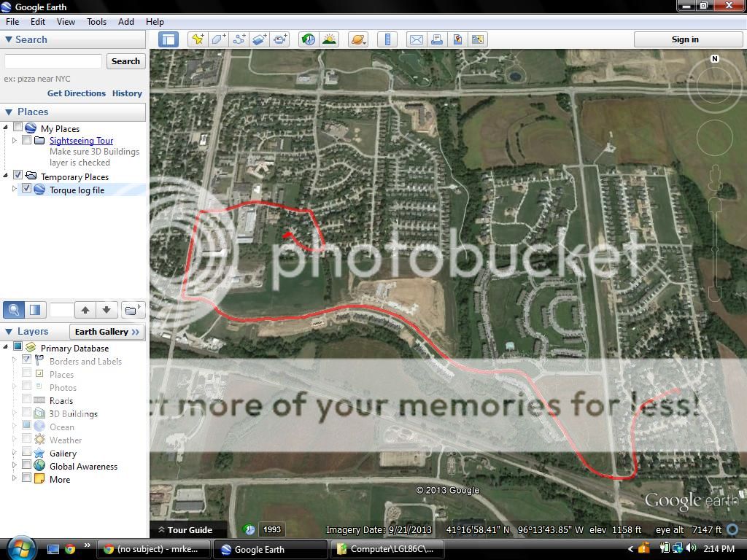Open the planet selector dropdown

tap(357, 39)
